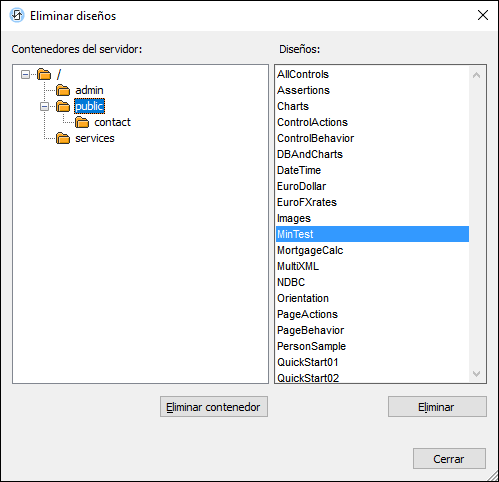
Task: Click the Eliminar contenedor button
Action: tap(214, 407)
